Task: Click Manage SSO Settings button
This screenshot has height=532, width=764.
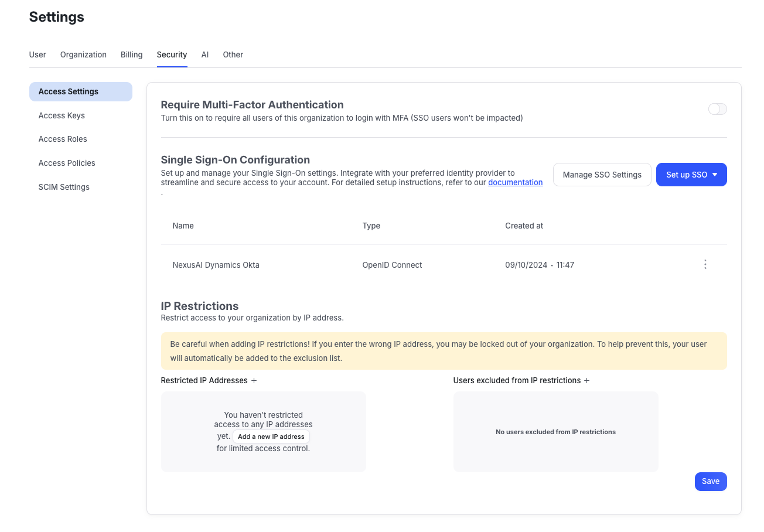Action: tap(602, 175)
